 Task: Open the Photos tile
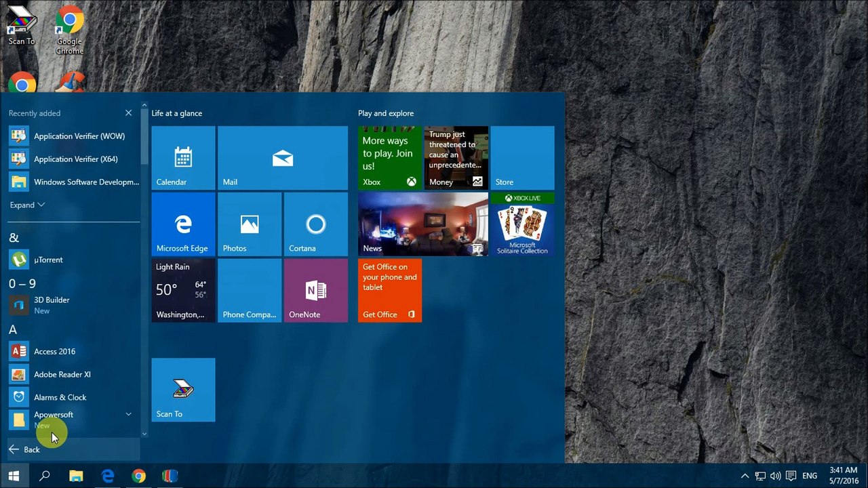[x=250, y=224]
